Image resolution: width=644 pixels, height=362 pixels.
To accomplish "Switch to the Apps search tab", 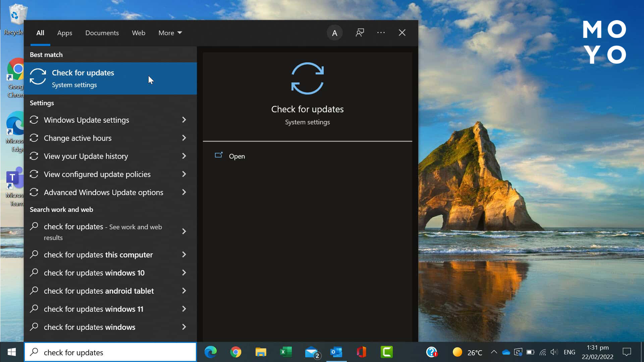I will pyautogui.click(x=64, y=33).
